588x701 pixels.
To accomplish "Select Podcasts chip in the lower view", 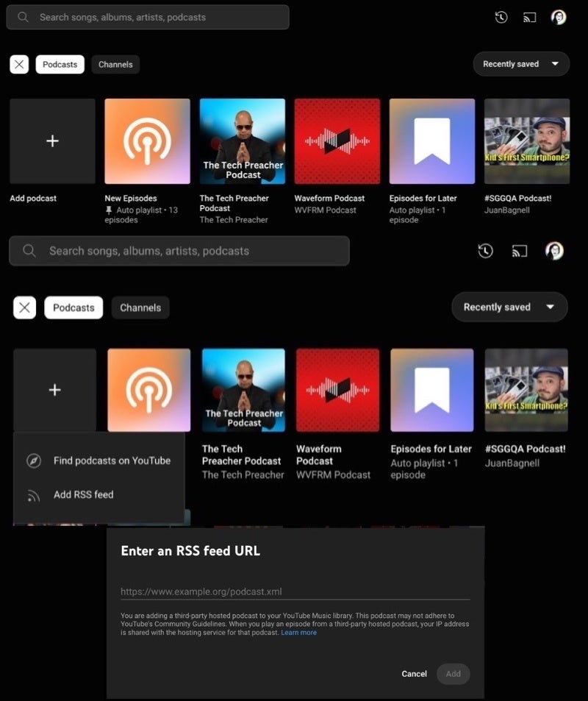I will point(73,307).
